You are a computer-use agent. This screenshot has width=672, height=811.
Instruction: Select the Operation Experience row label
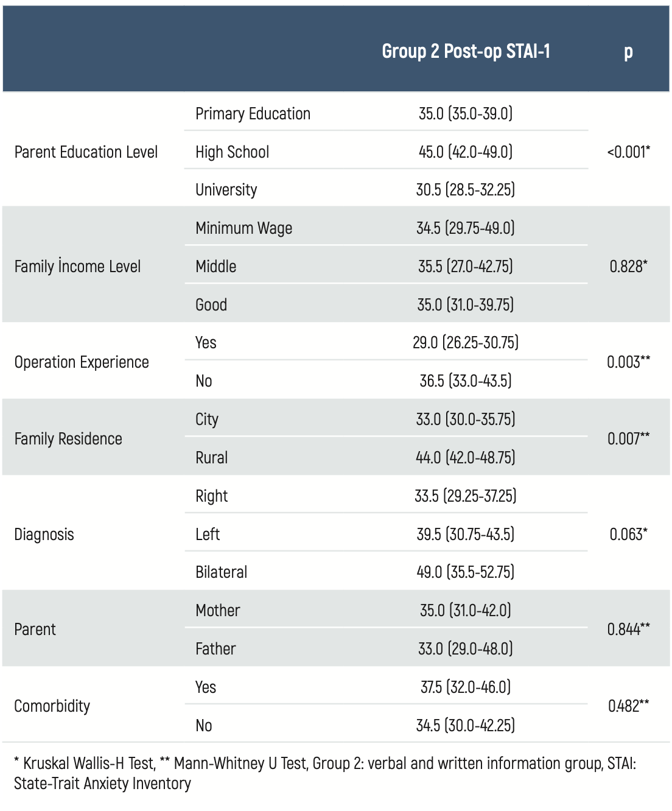click(x=82, y=362)
